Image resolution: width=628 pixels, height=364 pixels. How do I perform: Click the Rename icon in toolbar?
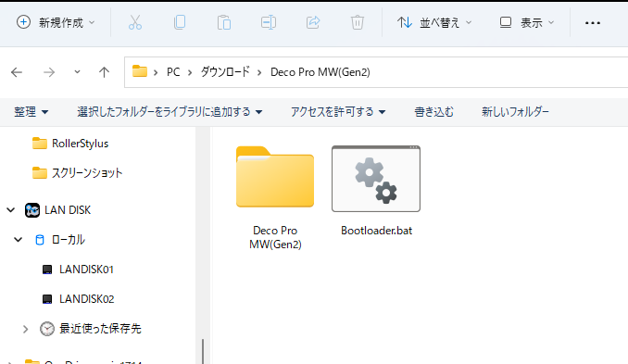[x=269, y=22]
